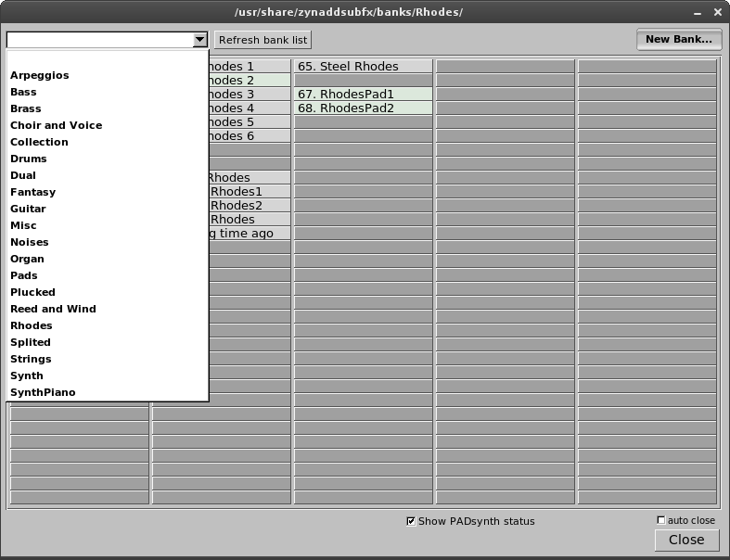Viewport: 730px width, 560px height.
Task: Click the New Bank... button
Action: click(678, 39)
